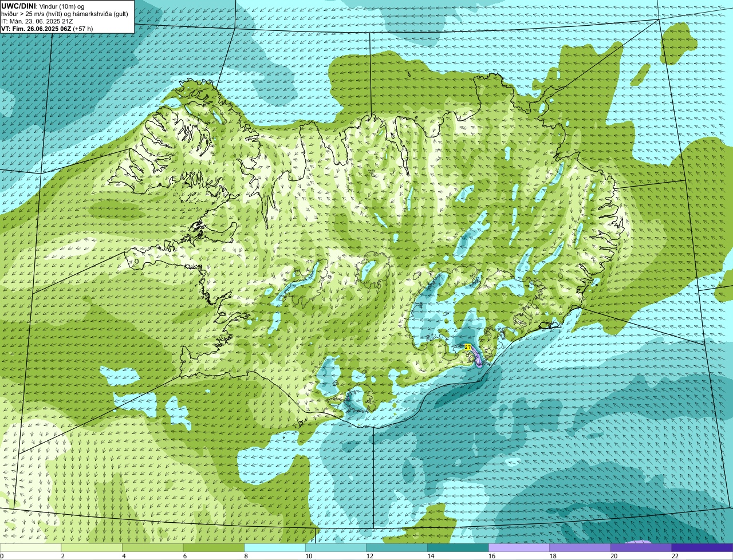Select the 16–18 m/s lavender legend swatch

519,548
